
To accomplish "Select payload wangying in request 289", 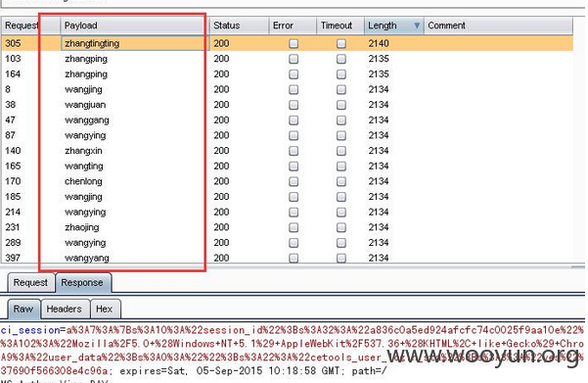I will coord(85,243).
